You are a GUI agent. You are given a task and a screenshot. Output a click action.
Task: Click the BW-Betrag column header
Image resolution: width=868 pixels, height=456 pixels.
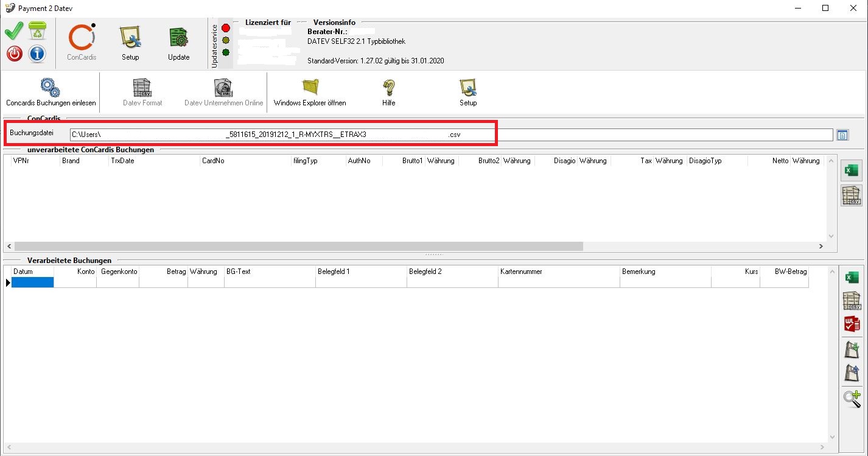784,272
